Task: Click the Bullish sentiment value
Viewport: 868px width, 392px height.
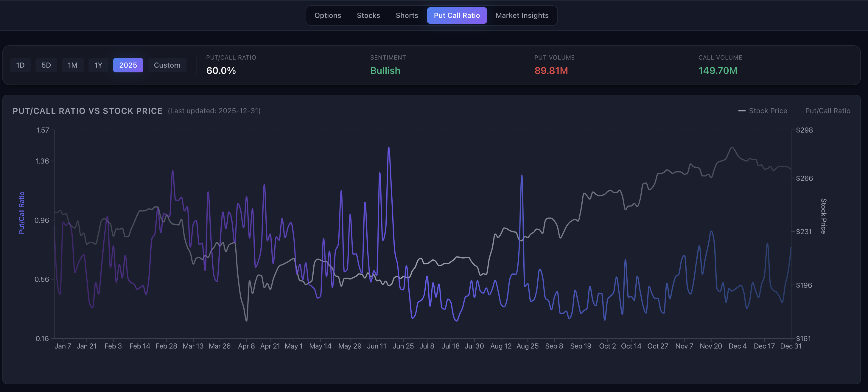Action: click(x=385, y=71)
